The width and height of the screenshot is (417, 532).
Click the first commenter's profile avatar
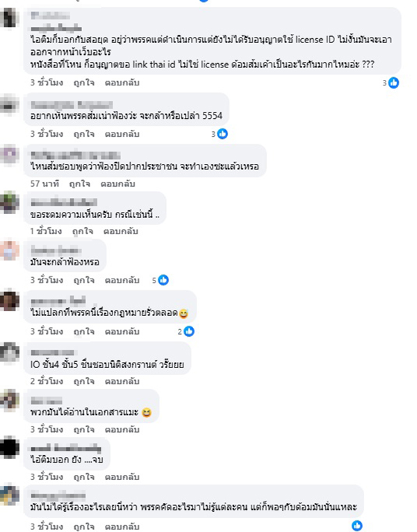pyautogui.click(x=10, y=18)
